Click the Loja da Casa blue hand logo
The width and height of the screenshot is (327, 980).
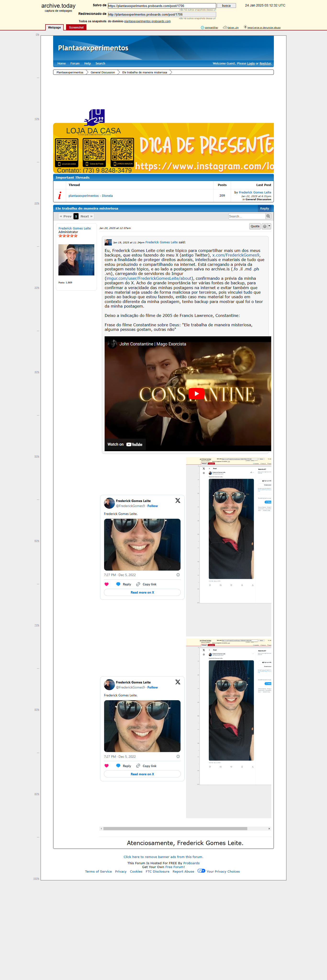(x=94, y=117)
